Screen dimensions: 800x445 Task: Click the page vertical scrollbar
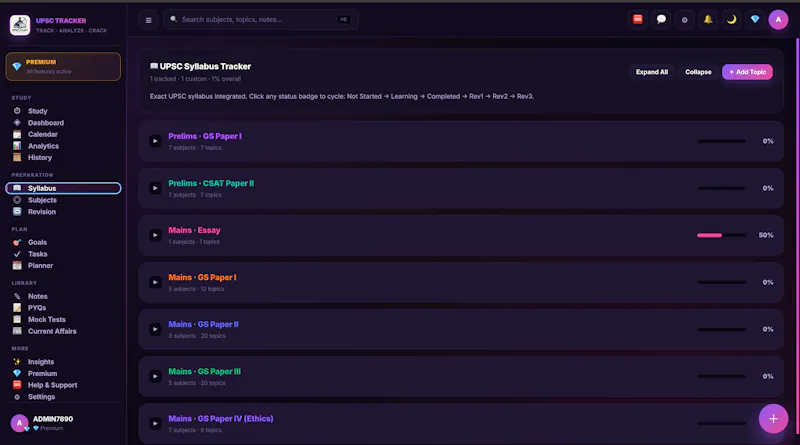[797, 235]
